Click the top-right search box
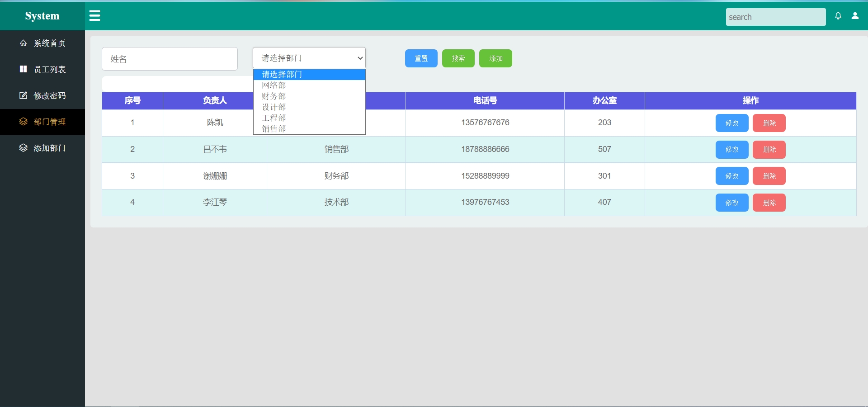The image size is (868, 407). click(776, 17)
